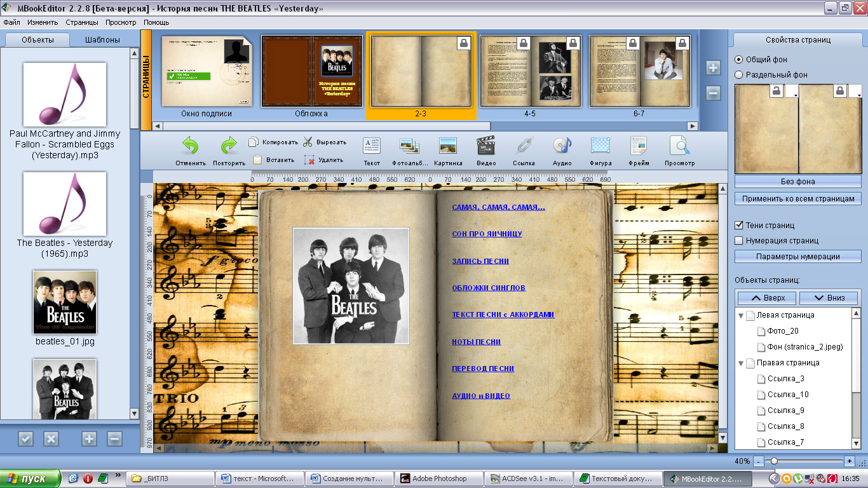Click left page background lock in properties
This screenshot has width=868, height=488.
776,91
